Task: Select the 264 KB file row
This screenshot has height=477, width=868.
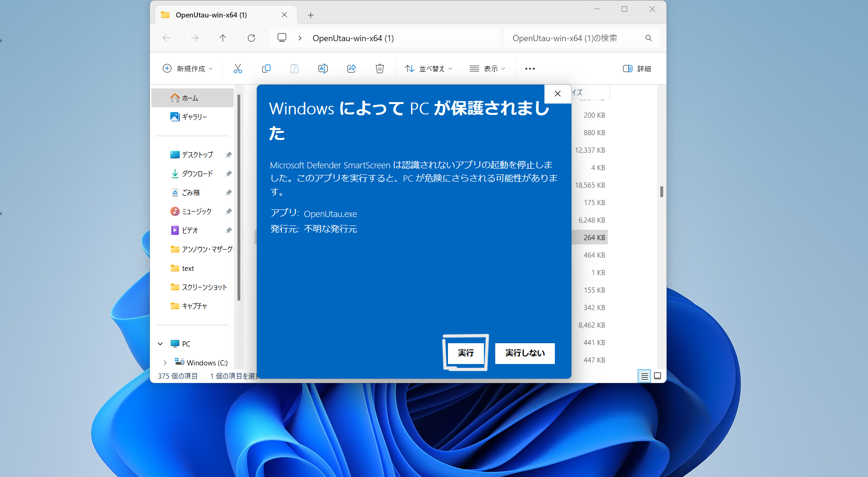Action: pos(589,237)
